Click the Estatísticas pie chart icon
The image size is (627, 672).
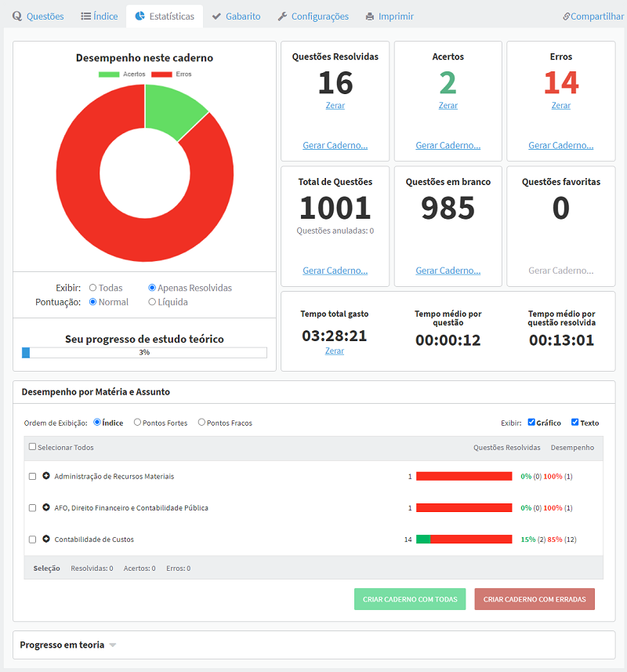pos(140,16)
